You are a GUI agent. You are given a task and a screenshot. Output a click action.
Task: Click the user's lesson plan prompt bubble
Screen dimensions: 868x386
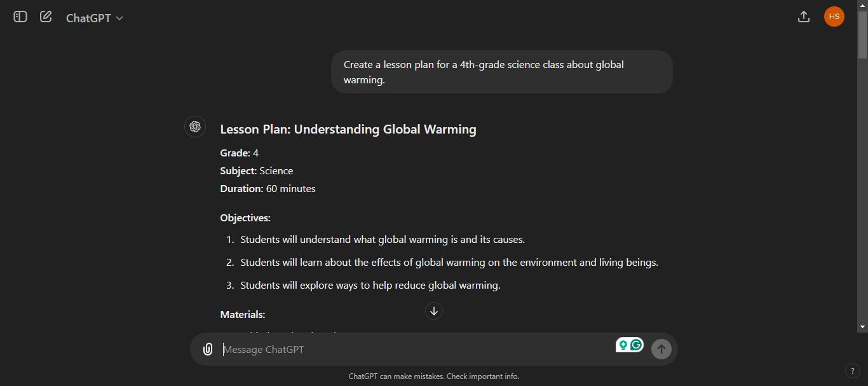click(502, 71)
